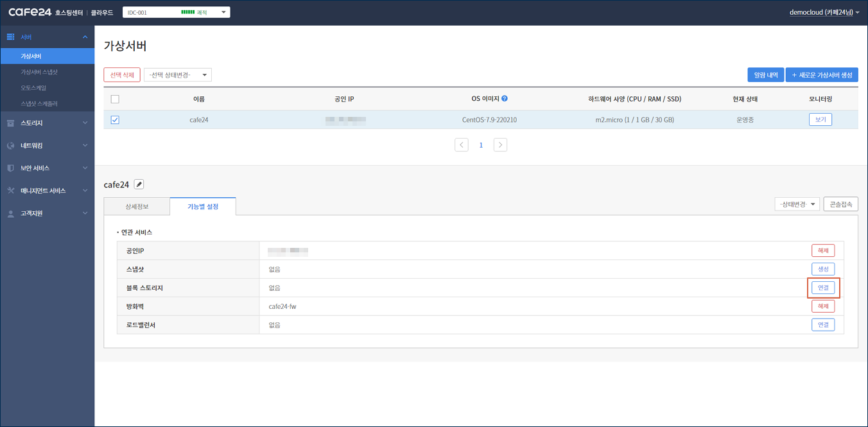Viewport: 868px width, 427px height.
Task: Open the IDC-001 zone dropdown
Action: pyautogui.click(x=176, y=12)
